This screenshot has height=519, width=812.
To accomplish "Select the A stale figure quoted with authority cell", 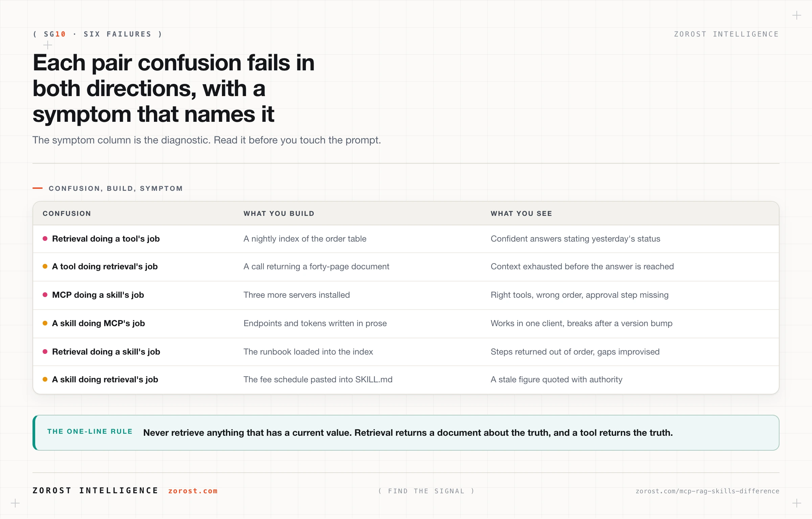I will (x=557, y=379).
